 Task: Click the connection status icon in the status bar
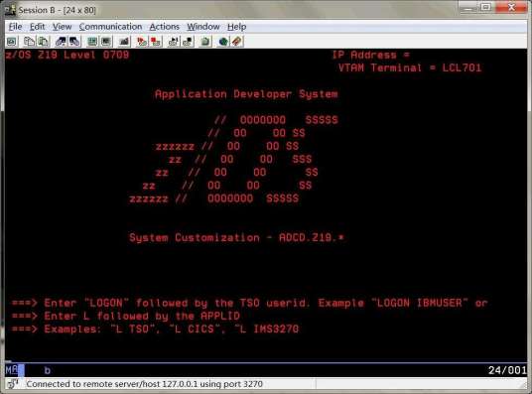pyautogui.click(x=13, y=384)
